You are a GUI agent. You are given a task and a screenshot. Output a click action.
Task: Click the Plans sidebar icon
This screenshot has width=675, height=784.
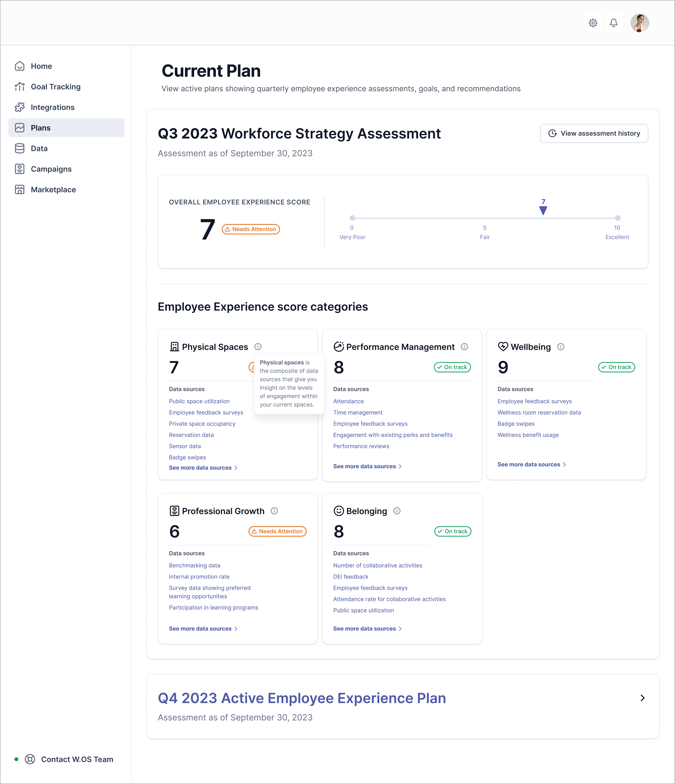pos(20,128)
